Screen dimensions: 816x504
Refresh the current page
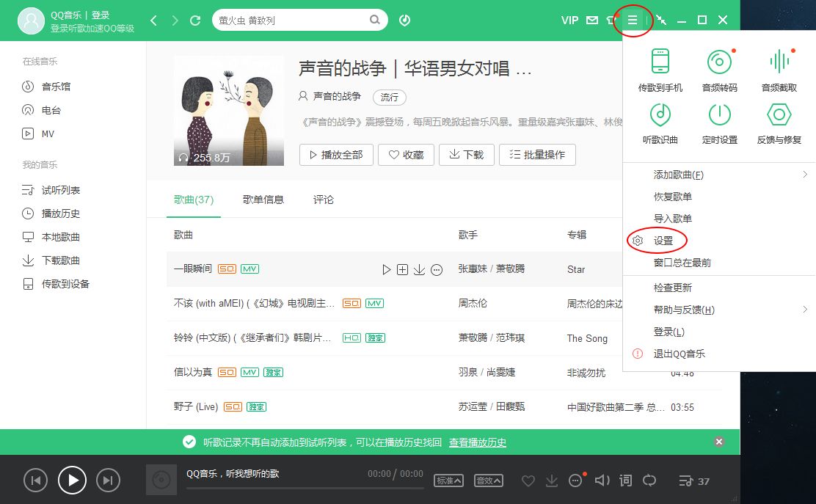(x=195, y=21)
